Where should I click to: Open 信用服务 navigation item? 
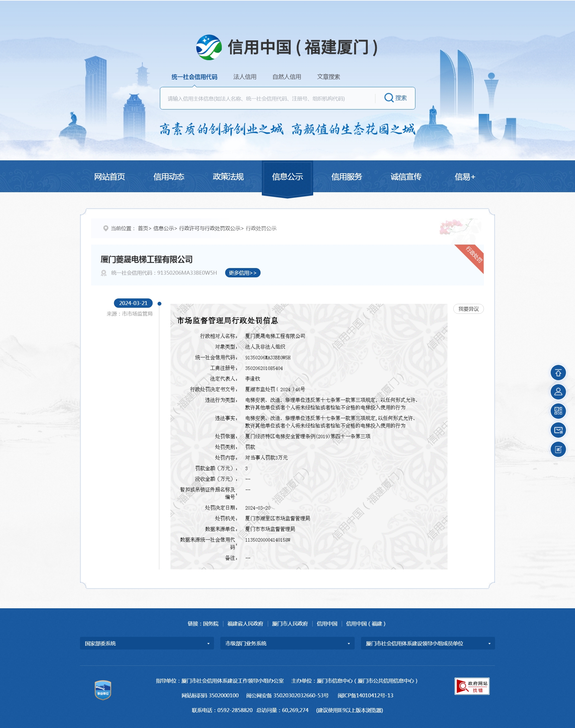pyautogui.click(x=347, y=177)
